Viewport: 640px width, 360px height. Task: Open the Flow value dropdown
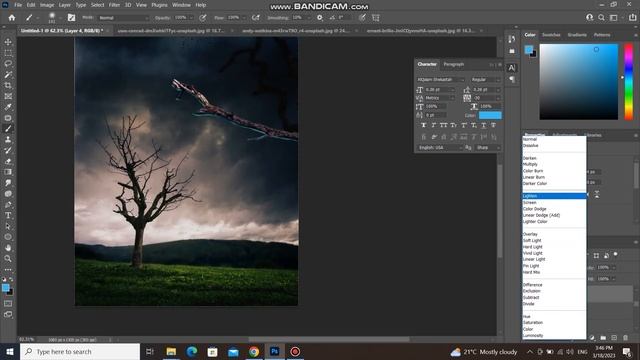pyautogui.click(x=243, y=18)
